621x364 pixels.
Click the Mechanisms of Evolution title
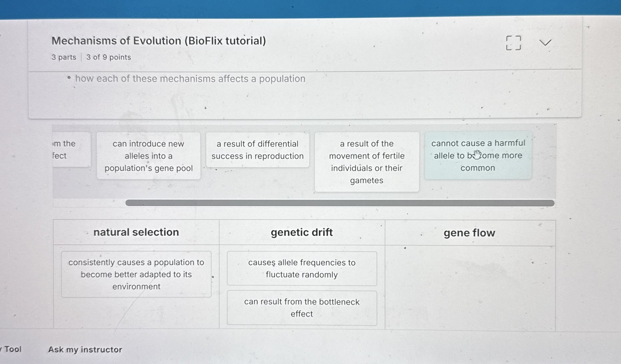coord(159,41)
